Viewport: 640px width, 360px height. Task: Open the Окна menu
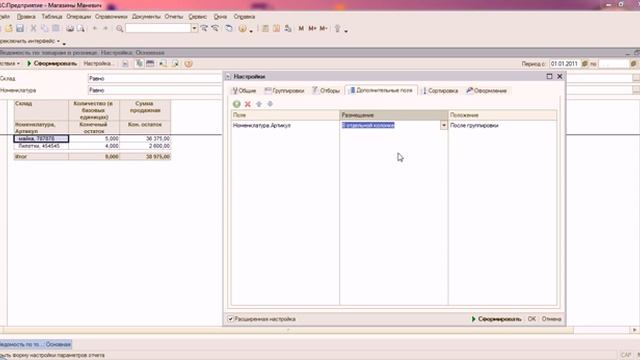tap(220, 17)
